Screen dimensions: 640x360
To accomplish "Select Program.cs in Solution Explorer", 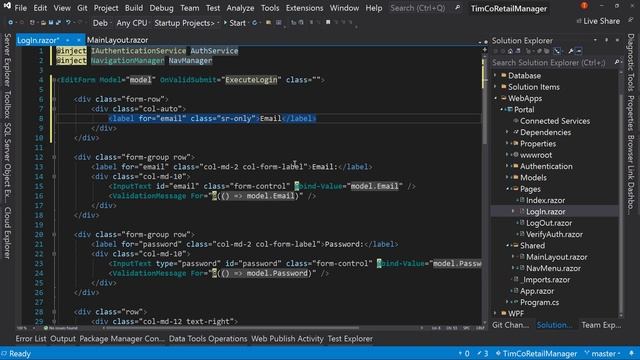I will click(x=539, y=302).
